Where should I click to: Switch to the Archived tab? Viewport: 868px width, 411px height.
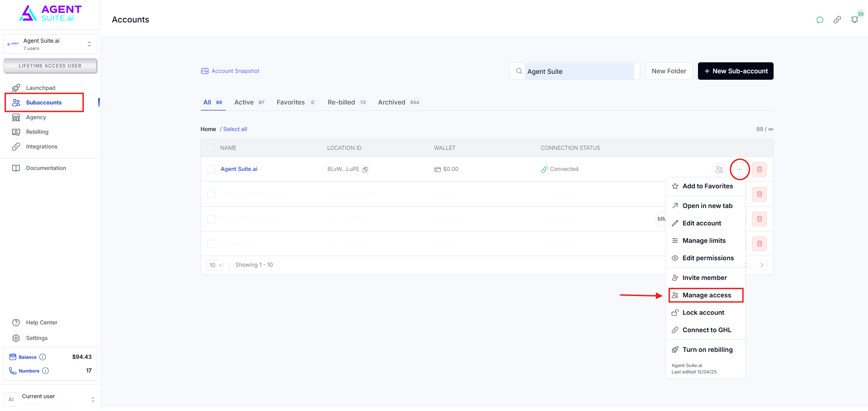[x=399, y=102]
